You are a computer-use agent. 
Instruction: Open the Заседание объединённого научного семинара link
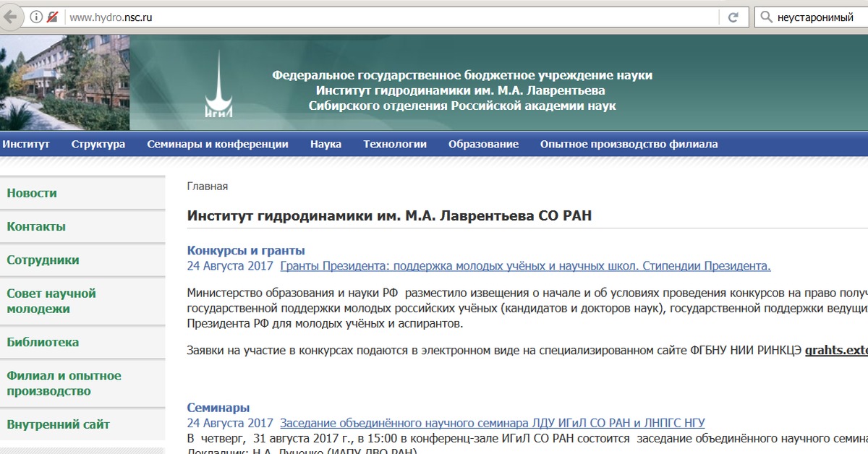pyautogui.click(x=492, y=423)
